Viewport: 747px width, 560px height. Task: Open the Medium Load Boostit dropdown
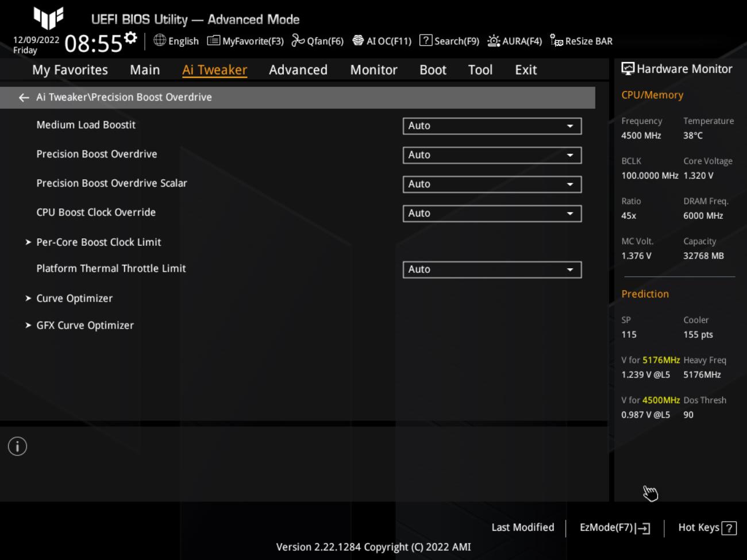(492, 126)
